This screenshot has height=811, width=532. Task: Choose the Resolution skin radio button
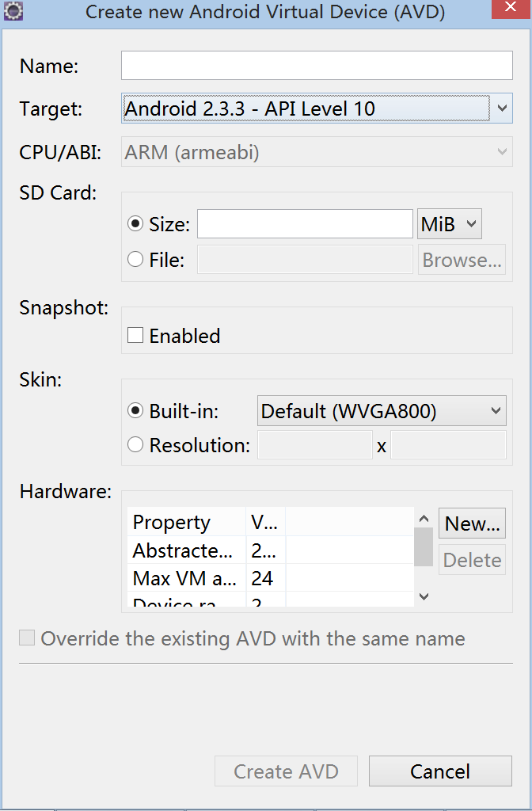(135, 444)
